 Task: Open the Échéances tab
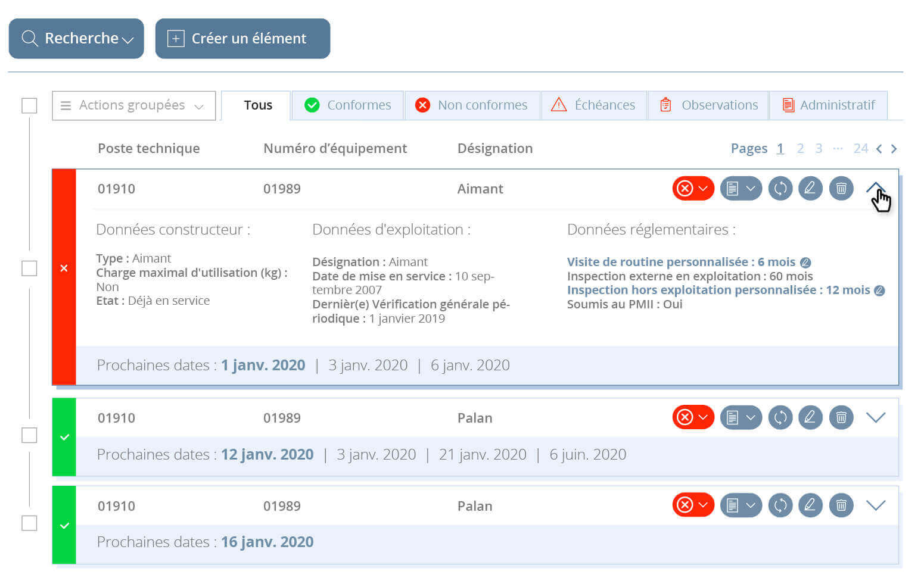coord(593,105)
